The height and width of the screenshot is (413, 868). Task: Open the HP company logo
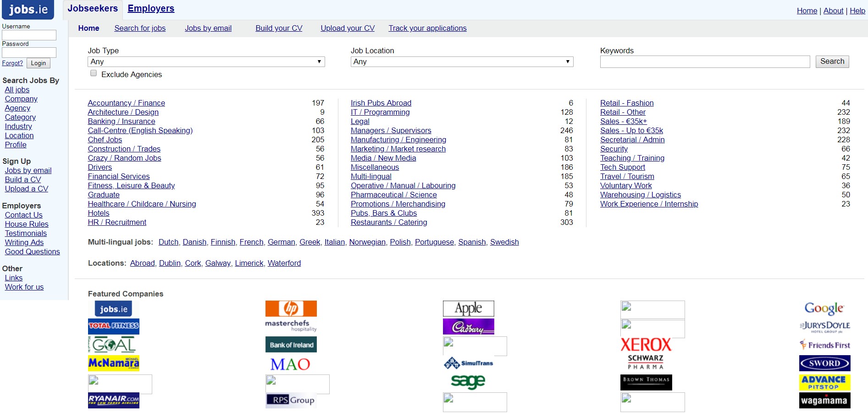(291, 308)
